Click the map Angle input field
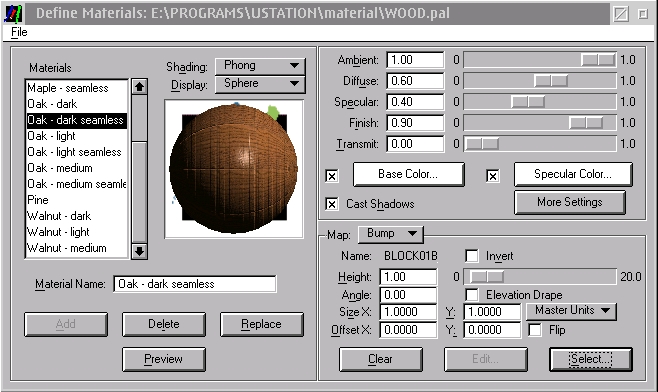 click(408, 295)
